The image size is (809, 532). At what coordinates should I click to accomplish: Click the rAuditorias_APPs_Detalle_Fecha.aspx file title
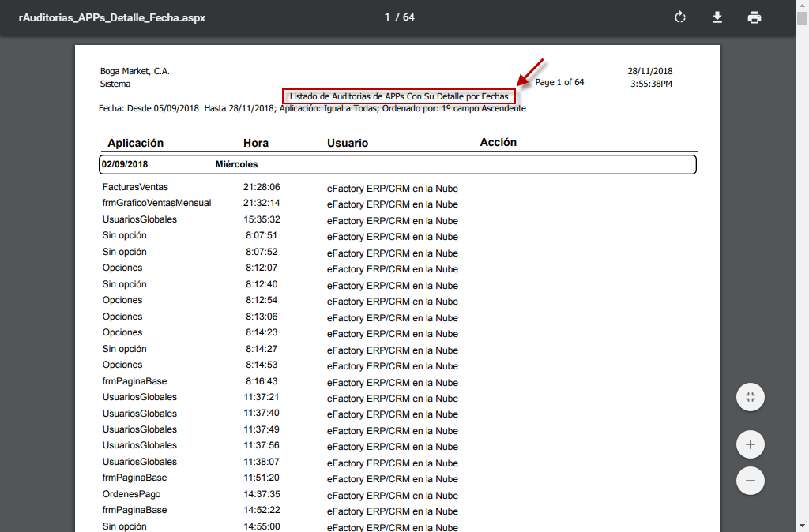coord(112,17)
